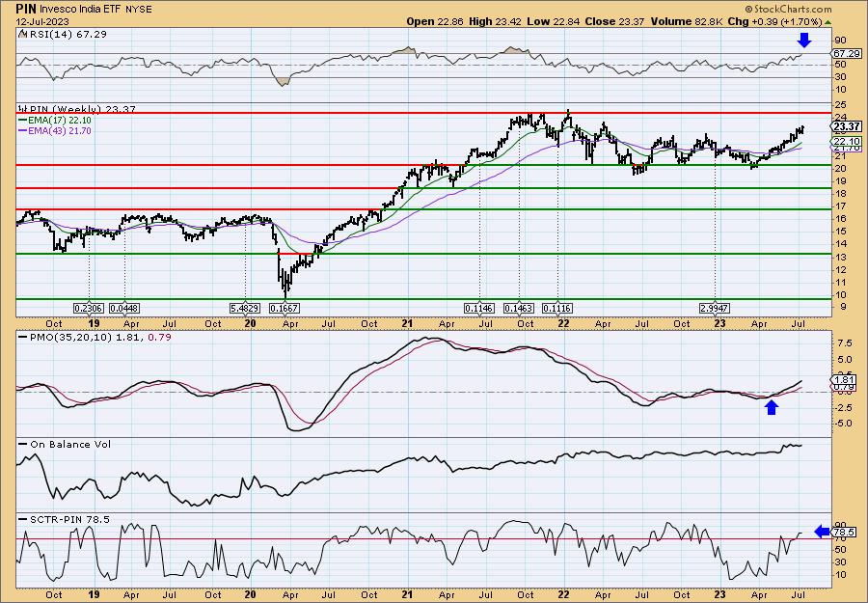Click the 13 level on the price axis
The width and height of the screenshot is (868, 603).
click(839, 257)
